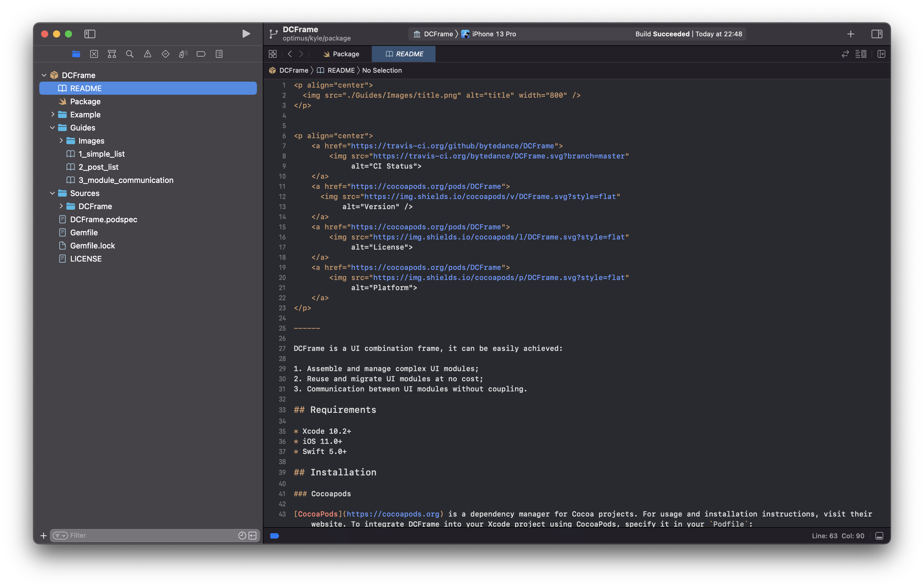This screenshot has height=588, width=924.
Task: Open the cocoapods.org pods link on line 11
Action: click(x=426, y=186)
